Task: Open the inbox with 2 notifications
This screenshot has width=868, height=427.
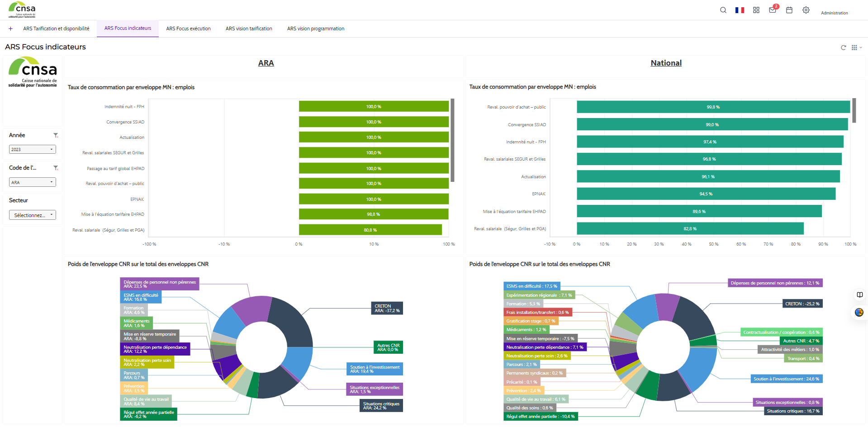Action: click(773, 10)
